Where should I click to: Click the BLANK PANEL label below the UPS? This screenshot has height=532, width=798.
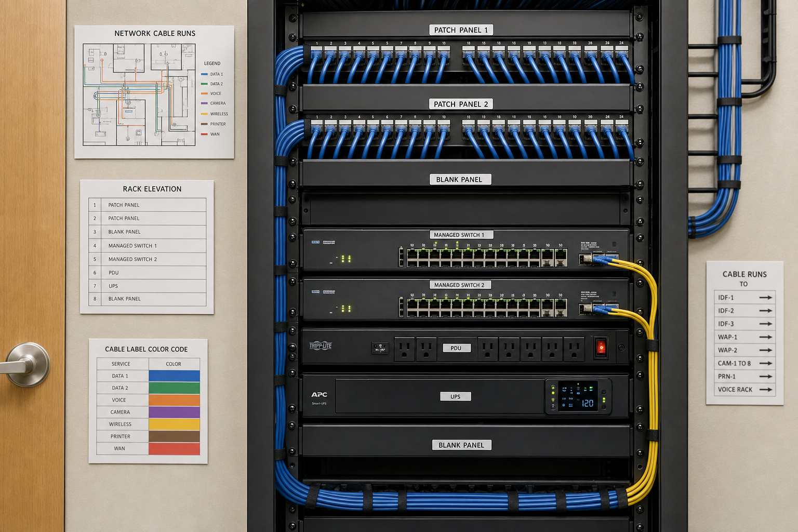pyautogui.click(x=461, y=445)
